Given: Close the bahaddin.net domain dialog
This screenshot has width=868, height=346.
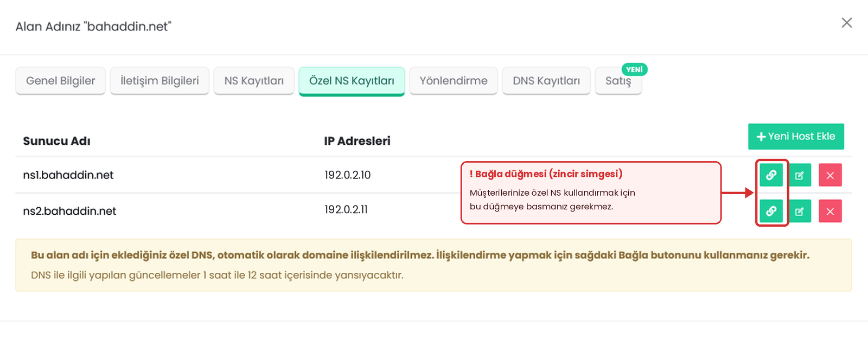Looking at the screenshot, I should pyautogui.click(x=847, y=23).
